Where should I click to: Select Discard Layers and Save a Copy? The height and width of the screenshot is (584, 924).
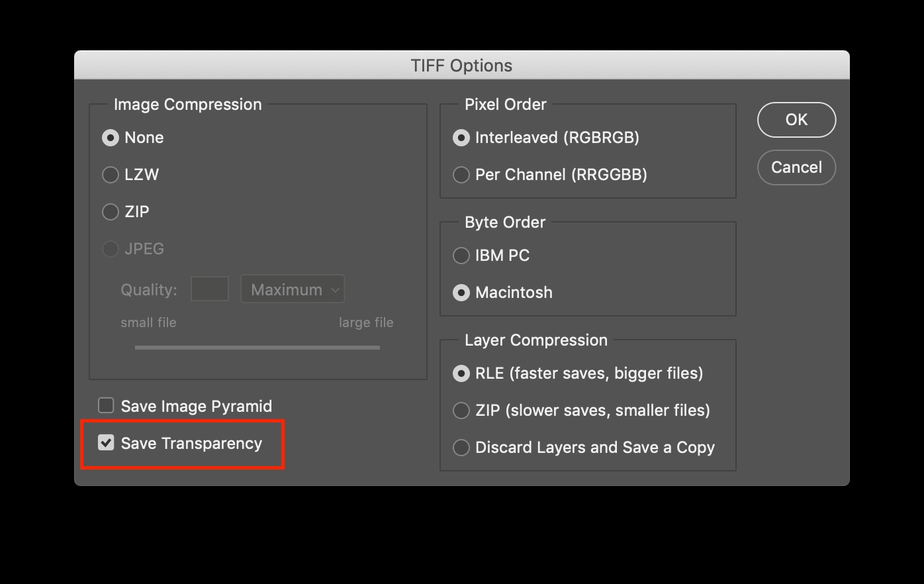click(x=461, y=448)
